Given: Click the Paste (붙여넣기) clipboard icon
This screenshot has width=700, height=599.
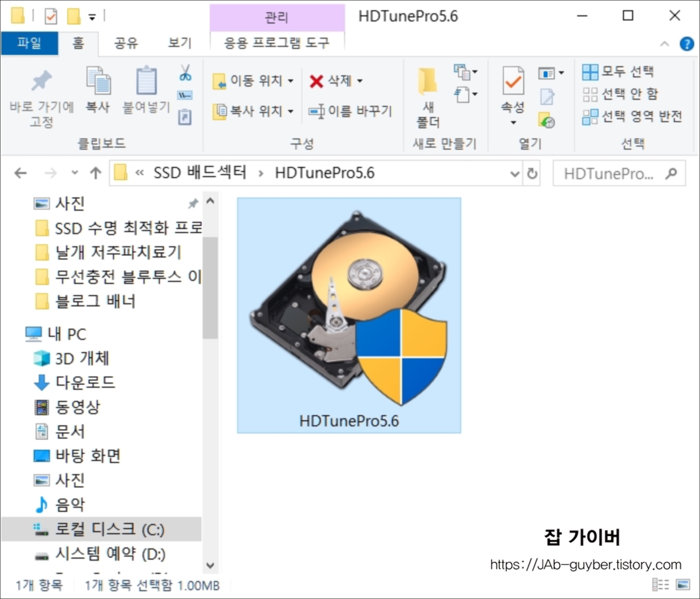Looking at the screenshot, I should 147,80.
